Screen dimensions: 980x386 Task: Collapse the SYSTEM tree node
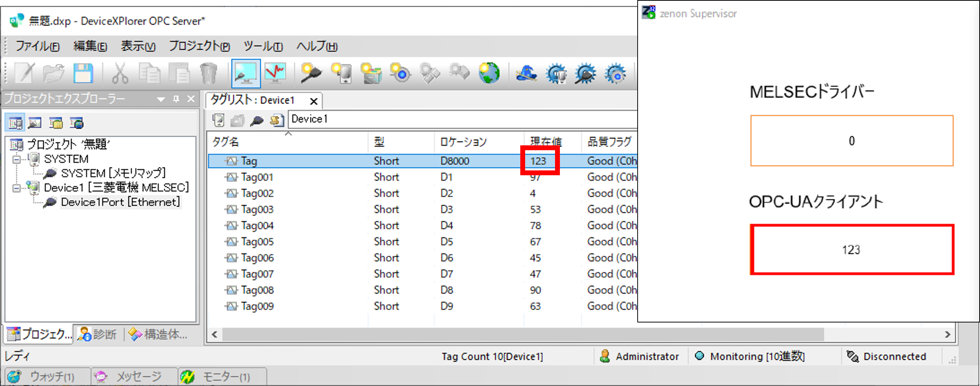coord(16,159)
